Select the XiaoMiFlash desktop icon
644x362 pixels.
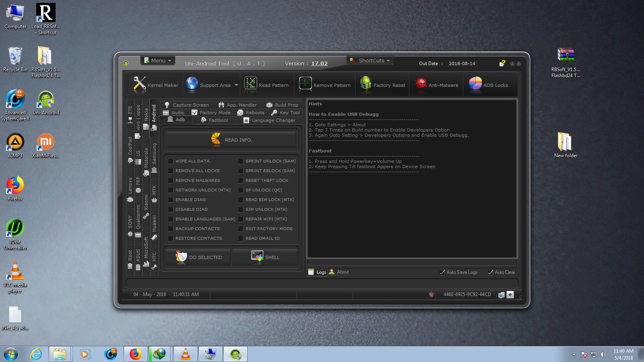tap(45, 145)
